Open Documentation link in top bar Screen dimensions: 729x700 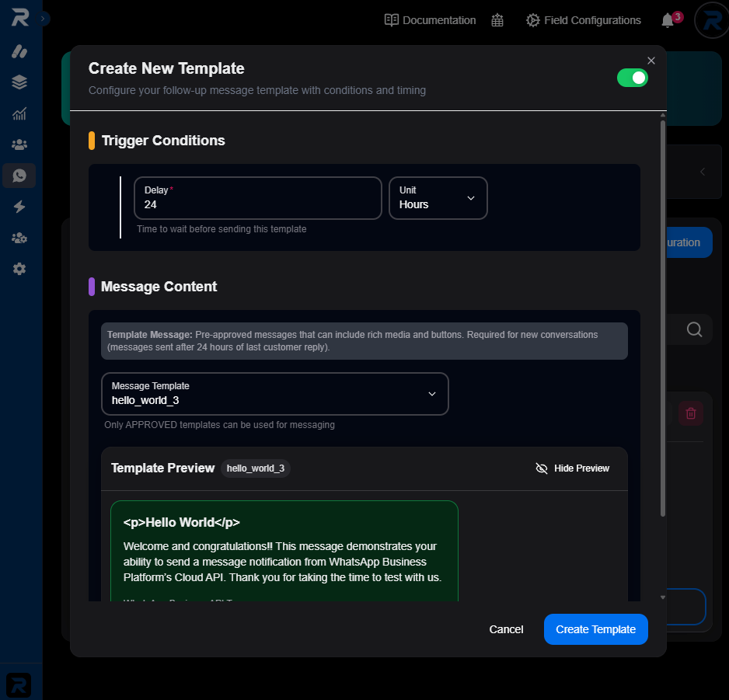coord(430,20)
